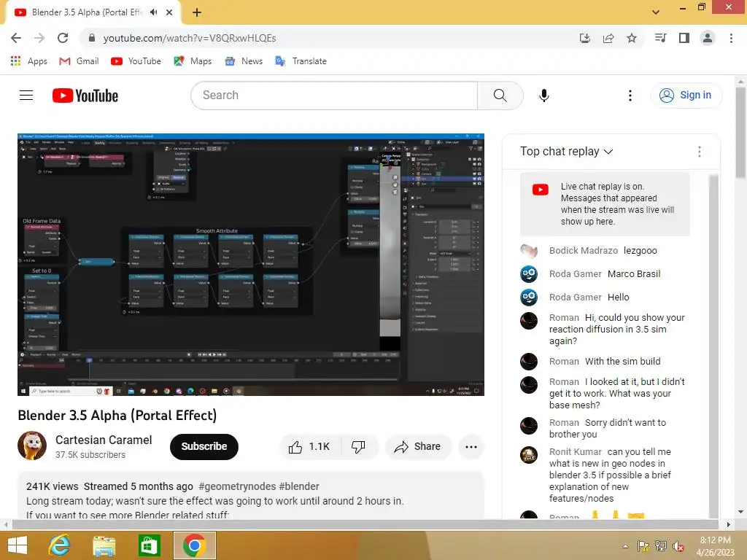Screen dimensions: 747x560
Task: Open Chrome three-dot menu
Action: (x=731, y=38)
